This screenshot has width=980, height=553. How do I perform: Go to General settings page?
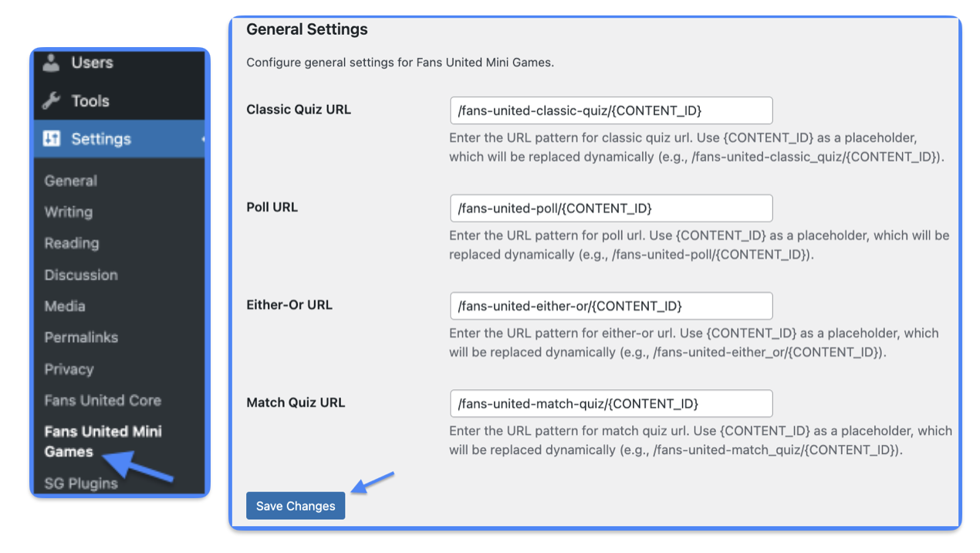[x=71, y=181]
